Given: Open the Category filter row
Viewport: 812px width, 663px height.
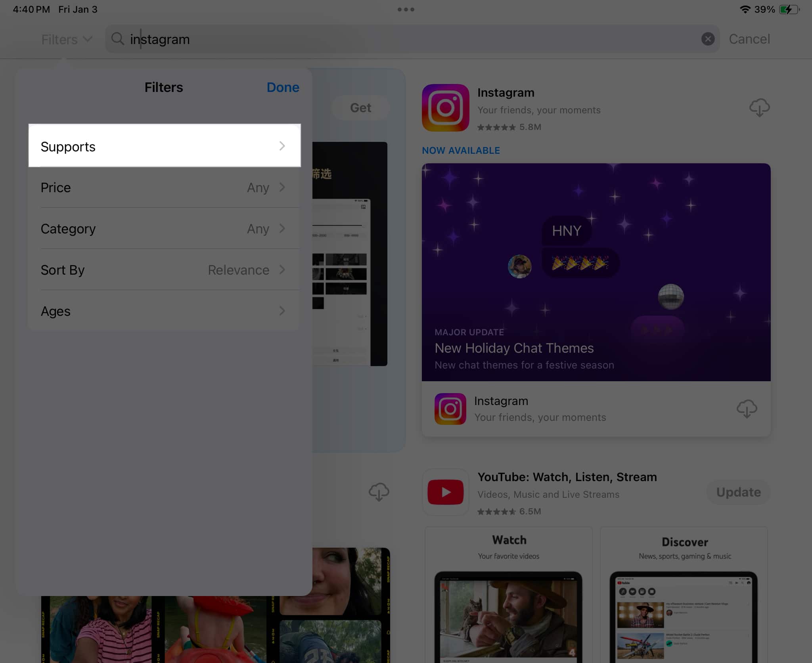Looking at the screenshot, I should (165, 229).
